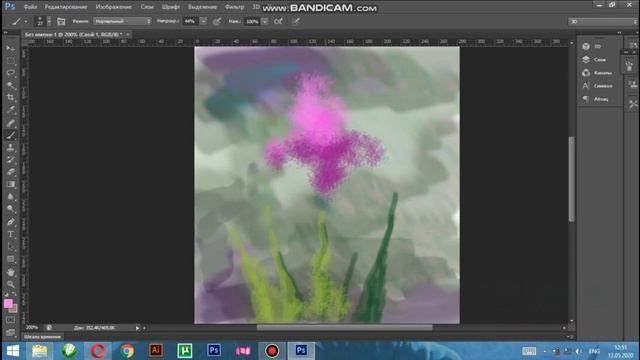
Task: Open the workspace switcher dropdown
Action: [x=602, y=21]
